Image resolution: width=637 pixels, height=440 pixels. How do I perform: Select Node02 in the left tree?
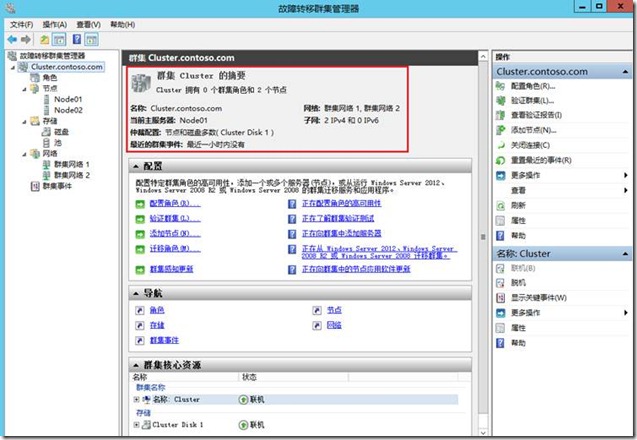68,110
